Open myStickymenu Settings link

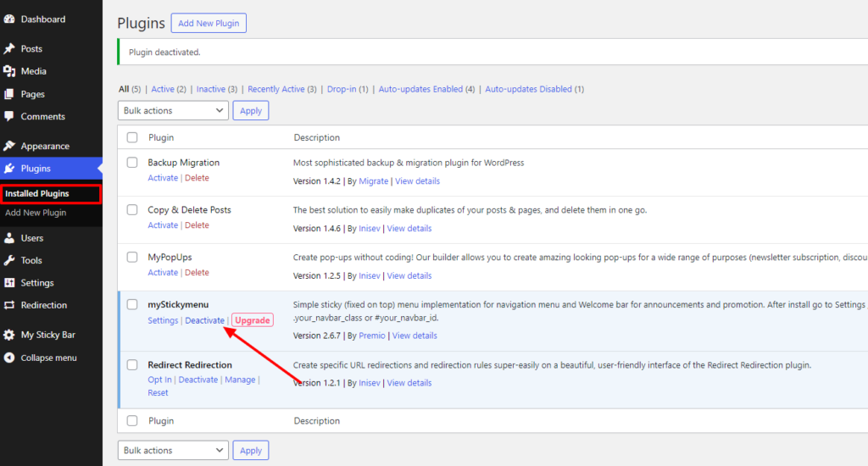point(163,320)
